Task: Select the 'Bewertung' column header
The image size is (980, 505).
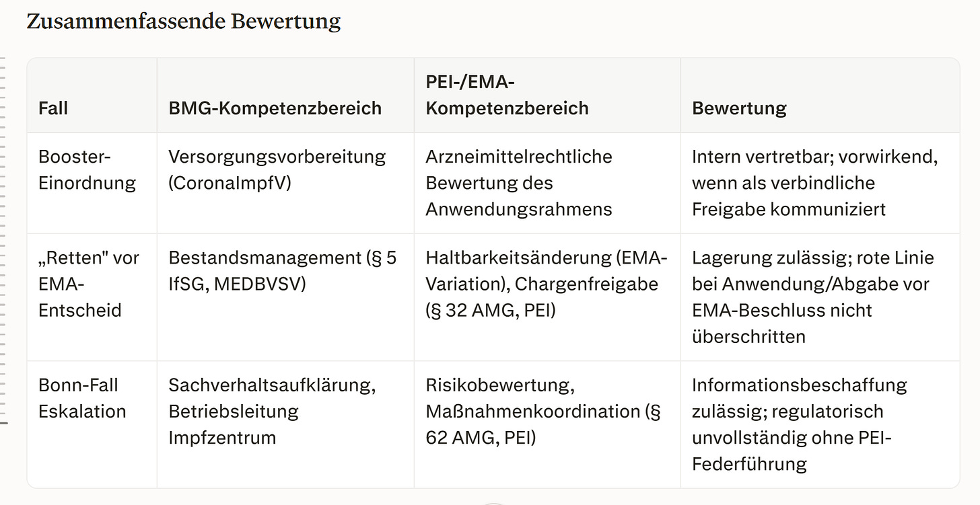Action: tap(739, 108)
